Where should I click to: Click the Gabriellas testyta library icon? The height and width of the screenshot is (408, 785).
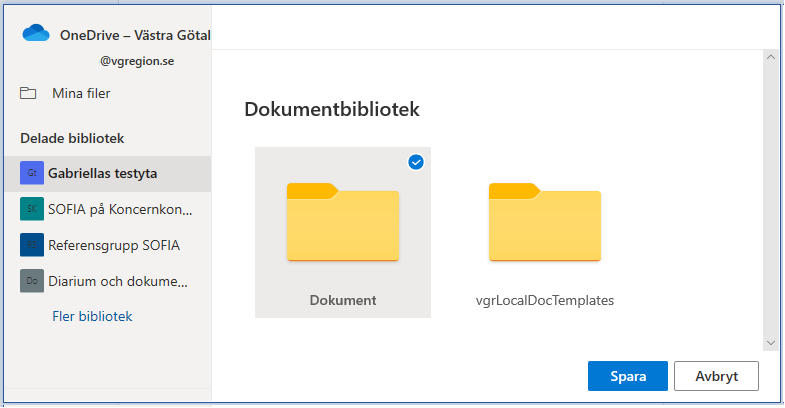(x=32, y=174)
